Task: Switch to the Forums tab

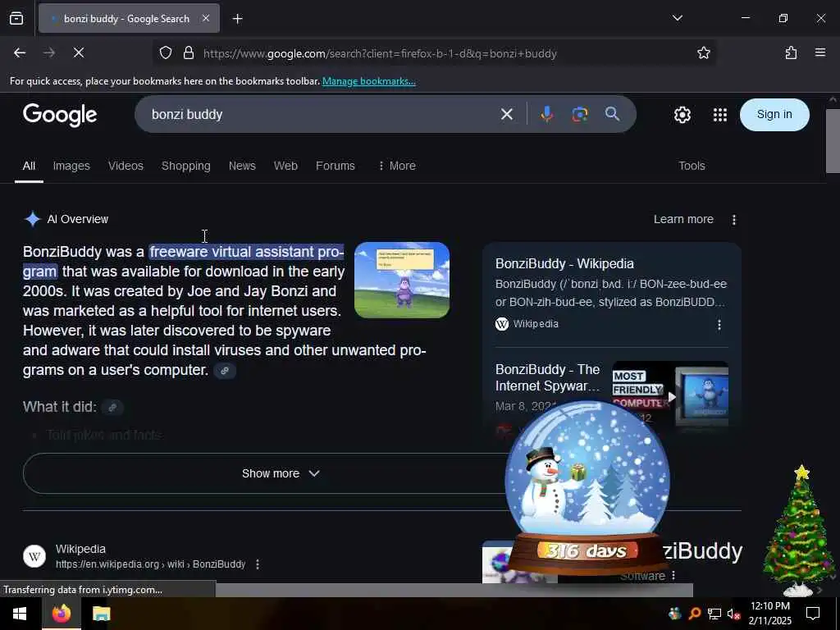Action: point(336,166)
